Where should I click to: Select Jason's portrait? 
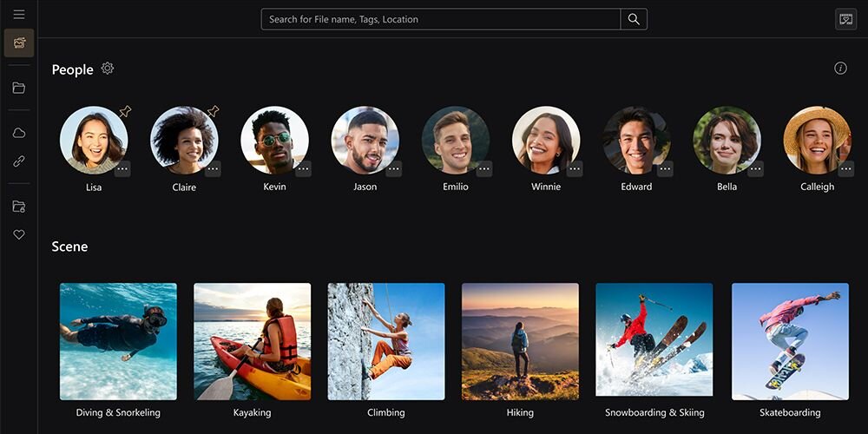(365, 140)
